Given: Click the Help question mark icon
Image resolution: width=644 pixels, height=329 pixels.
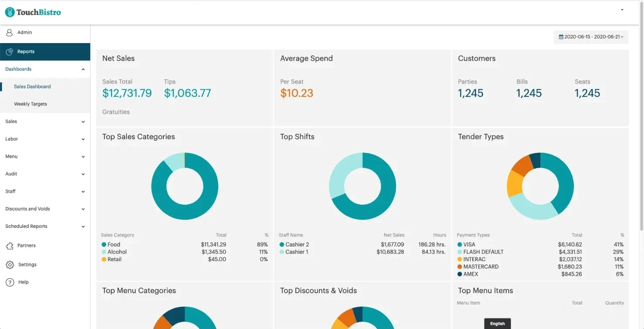Looking at the screenshot, I should tap(10, 282).
